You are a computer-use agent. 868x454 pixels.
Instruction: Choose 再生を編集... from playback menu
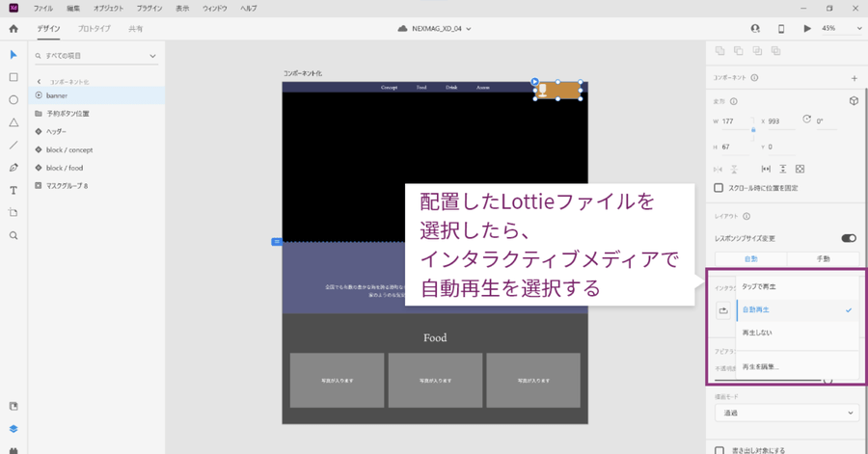[x=797, y=366]
